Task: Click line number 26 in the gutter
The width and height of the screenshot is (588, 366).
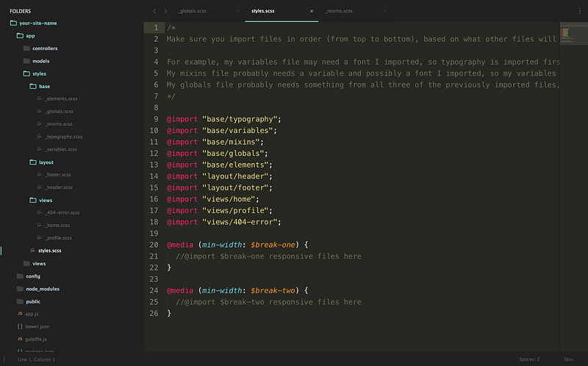Action: 154,314
